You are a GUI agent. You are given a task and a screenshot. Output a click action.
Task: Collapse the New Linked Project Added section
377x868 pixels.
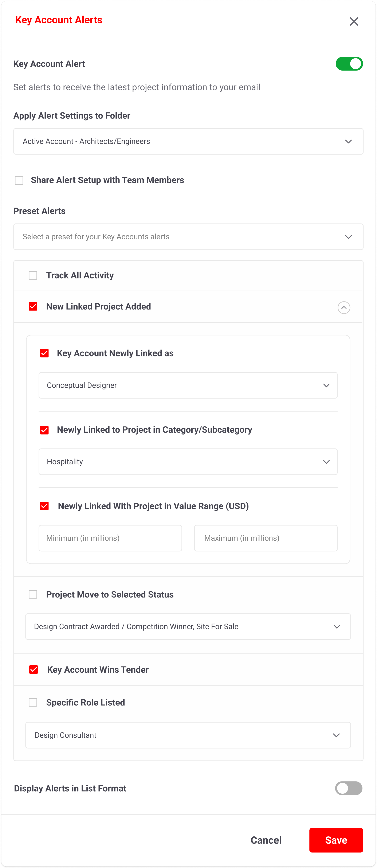tap(344, 307)
